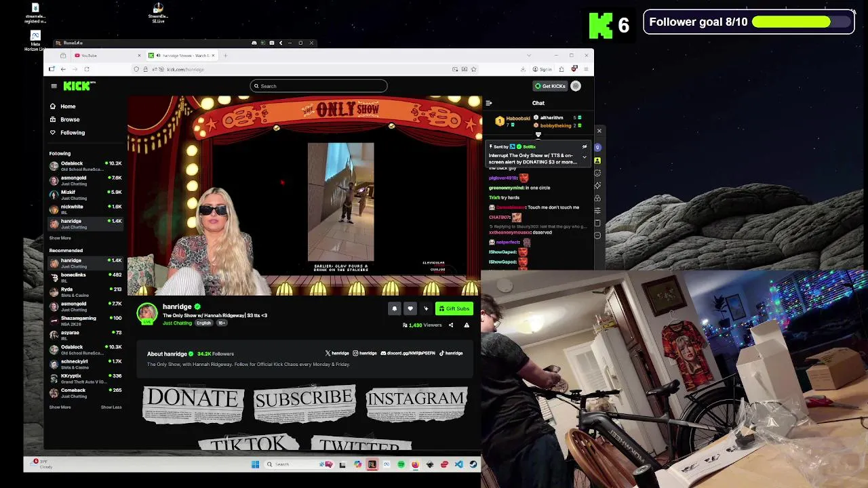Click browser Sign in button
This screenshot has width=868, height=488.
[x=542, y=69]
